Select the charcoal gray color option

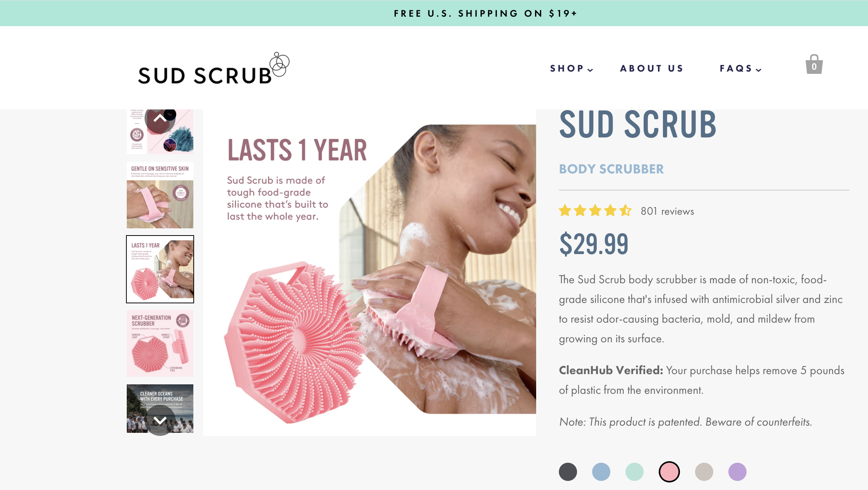point(568,472)
